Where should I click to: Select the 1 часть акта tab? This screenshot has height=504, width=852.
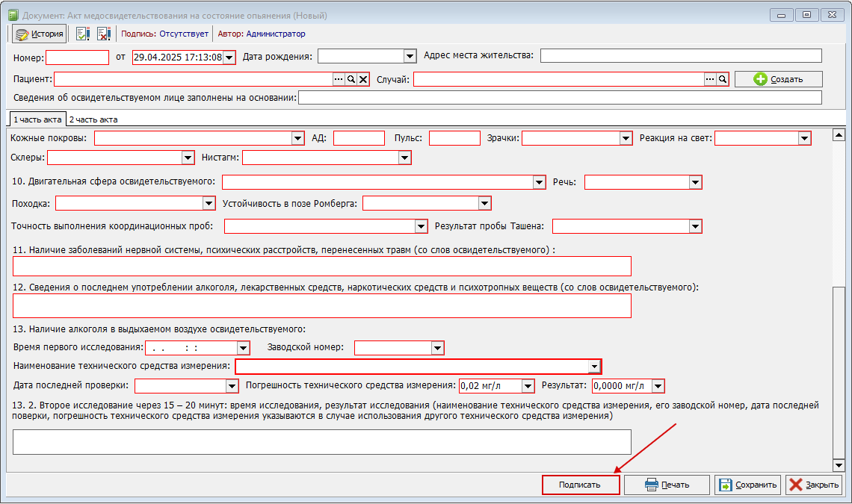(x=37, y=119)
